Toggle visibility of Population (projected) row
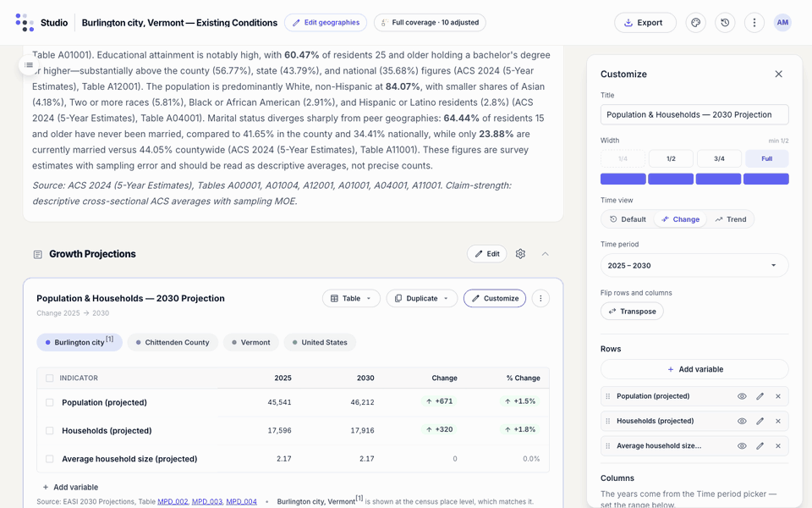The image size is (812, 508). (x=742, y=396)
